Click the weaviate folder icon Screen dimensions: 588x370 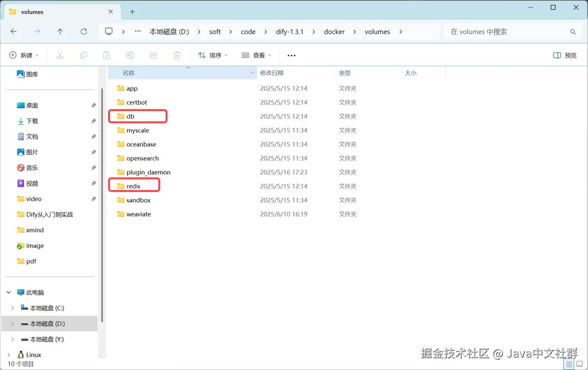[121, 214]
